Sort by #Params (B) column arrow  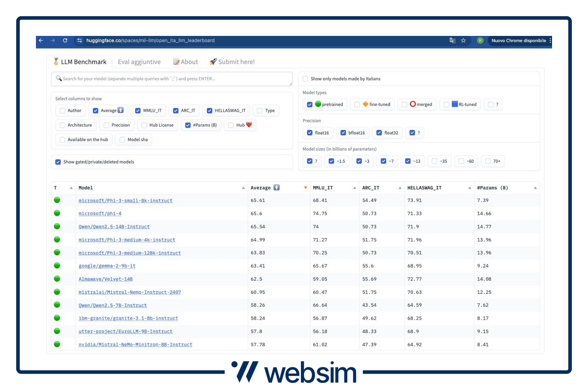tap(535, 188)
